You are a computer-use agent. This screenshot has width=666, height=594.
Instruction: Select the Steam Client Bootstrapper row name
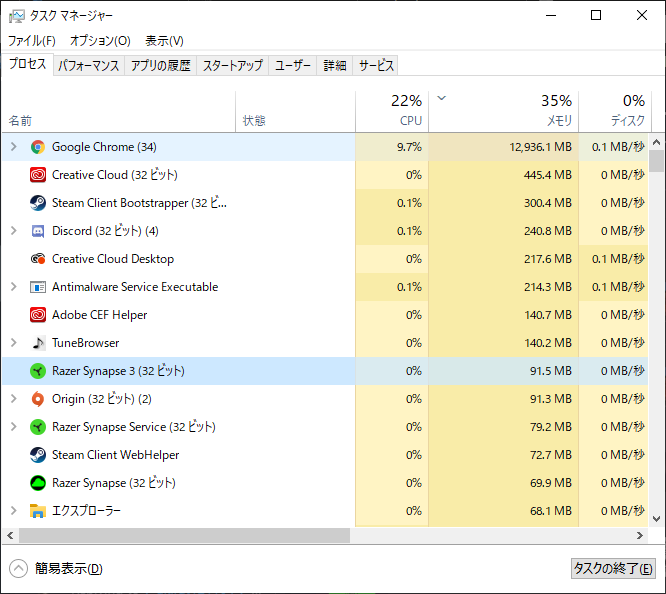[139, 203]
